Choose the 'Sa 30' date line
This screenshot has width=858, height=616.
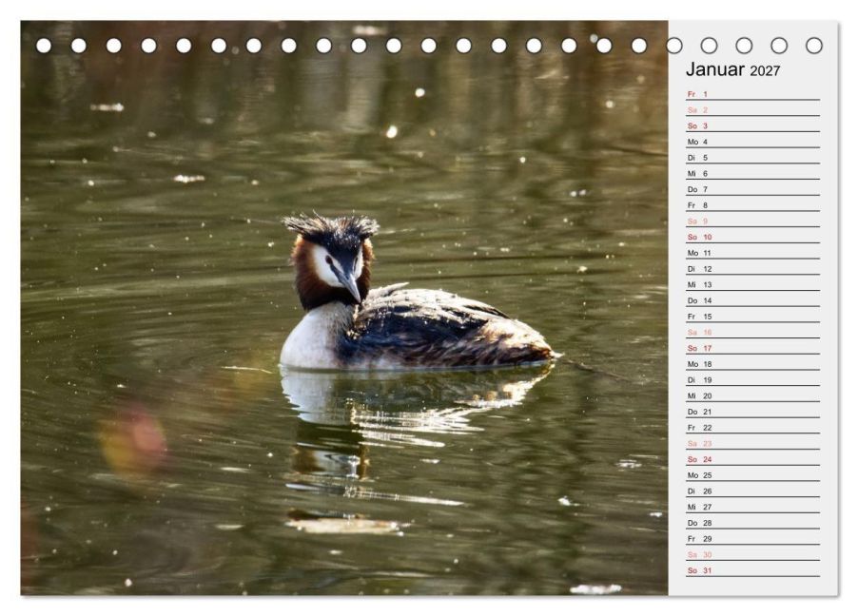tap(753, 554)
